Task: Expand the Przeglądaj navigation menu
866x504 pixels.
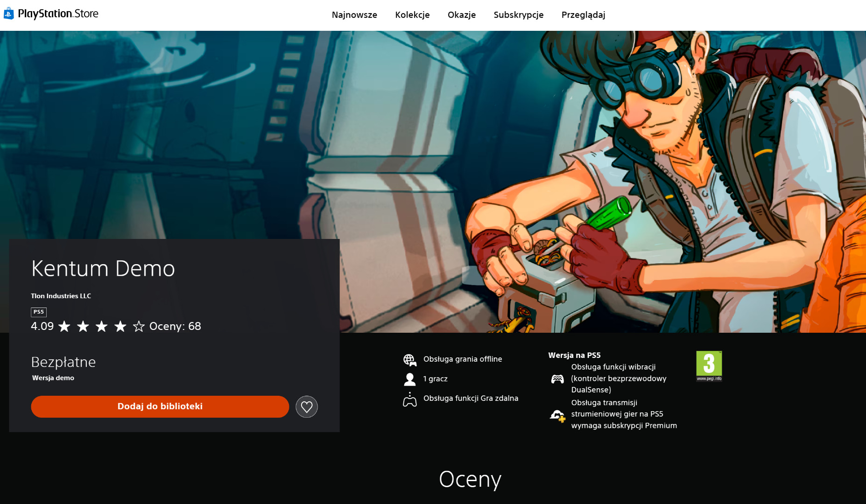Action: (583, 15)
